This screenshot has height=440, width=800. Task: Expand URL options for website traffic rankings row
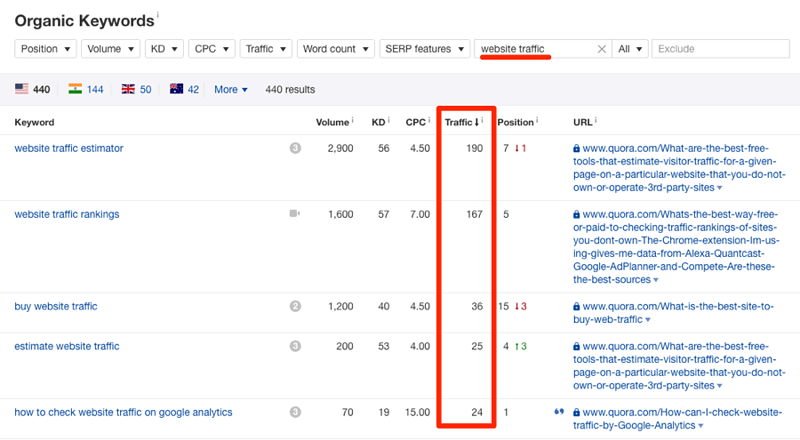tap(656, 280)
